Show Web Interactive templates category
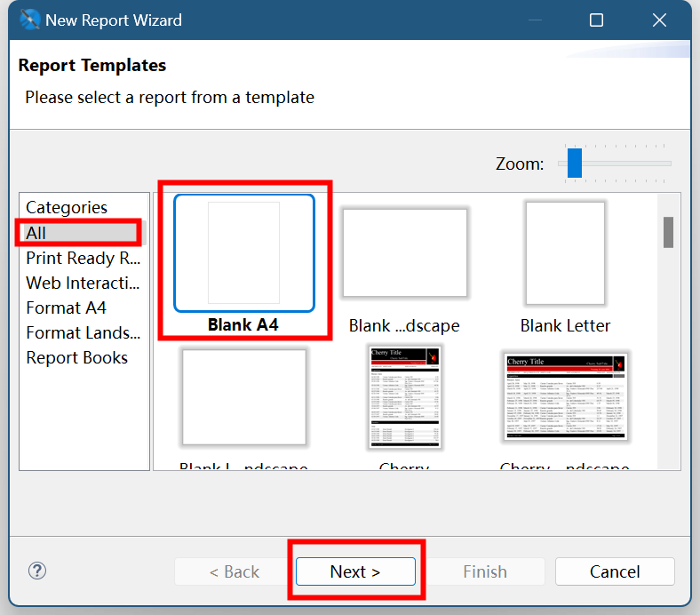Screen dimensions: 700x615 [83, 283]
